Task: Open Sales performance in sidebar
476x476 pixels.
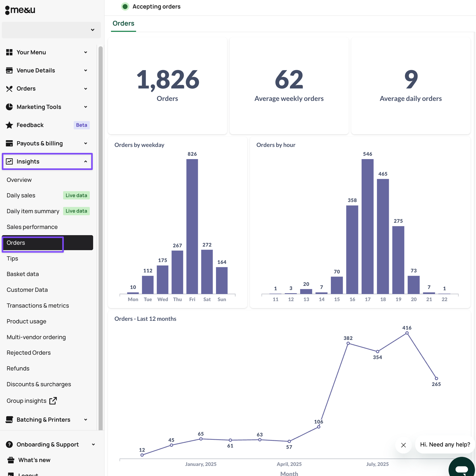Action: tap(32, 227)
